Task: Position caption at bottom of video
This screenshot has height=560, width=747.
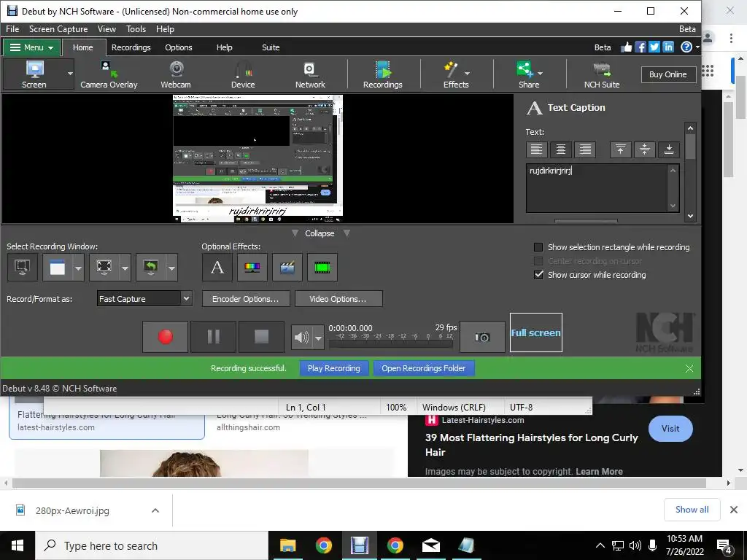Action: coord(669,149)
